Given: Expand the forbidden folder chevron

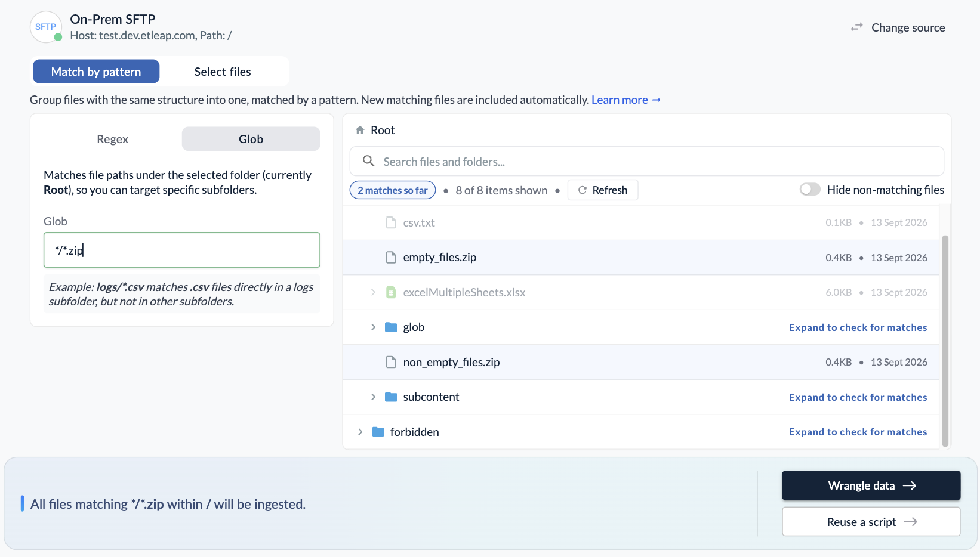Looking at the screenshot, I should pyautogui.click(x=360, y=432).
